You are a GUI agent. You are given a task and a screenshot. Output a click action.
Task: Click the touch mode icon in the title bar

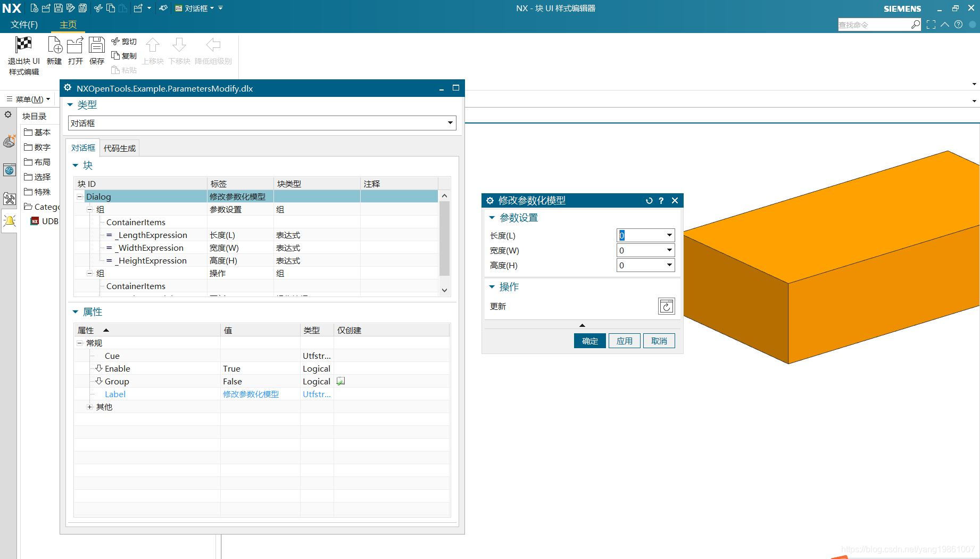point(163,8)
